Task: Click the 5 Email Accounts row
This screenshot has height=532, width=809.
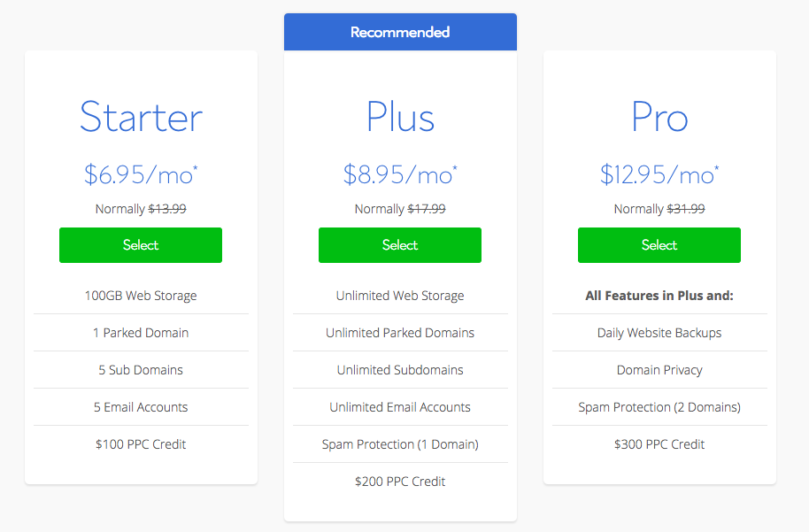Action: (141, 407)
